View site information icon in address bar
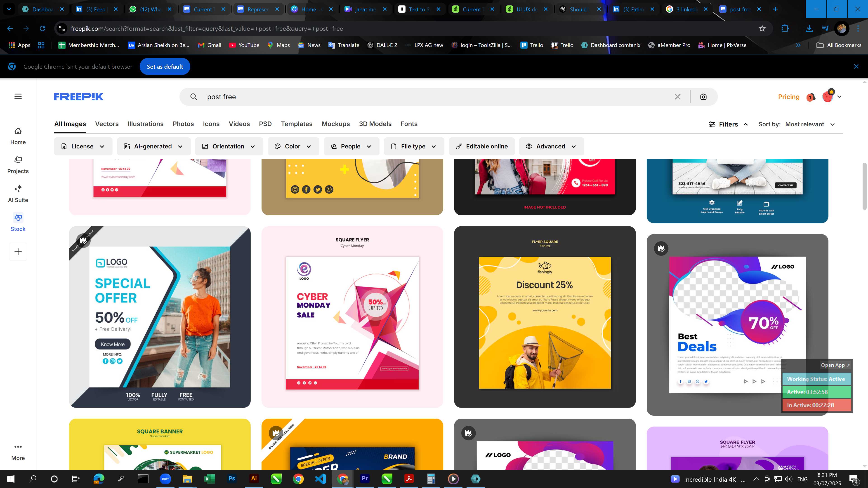The width and height of the screenshot is (868, 488). pyautogui.click(x=62, y=29)
